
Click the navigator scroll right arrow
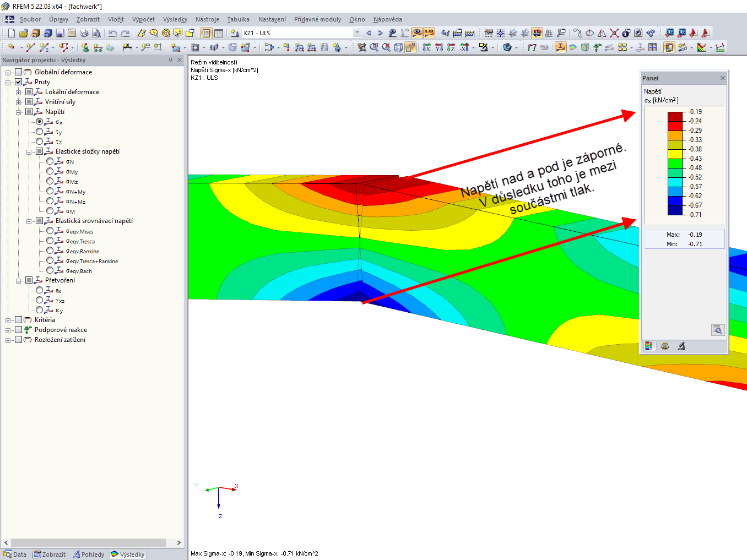point(178,542)
